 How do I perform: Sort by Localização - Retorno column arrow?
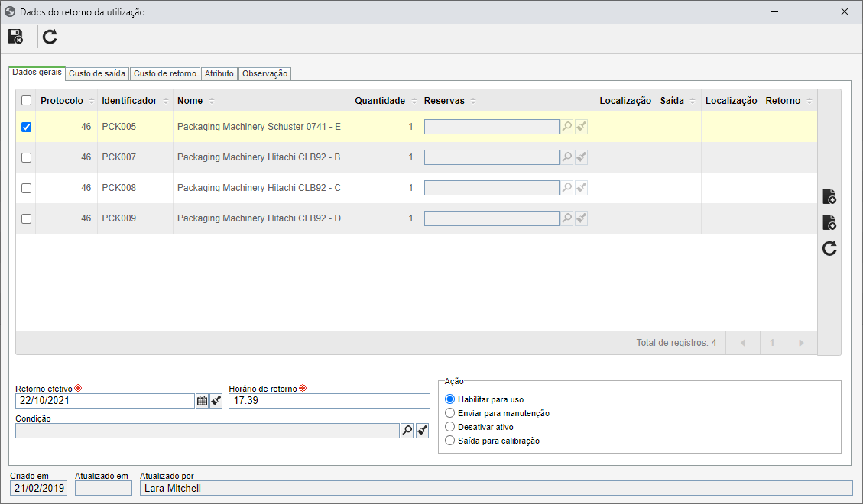(x=809, y=101)
